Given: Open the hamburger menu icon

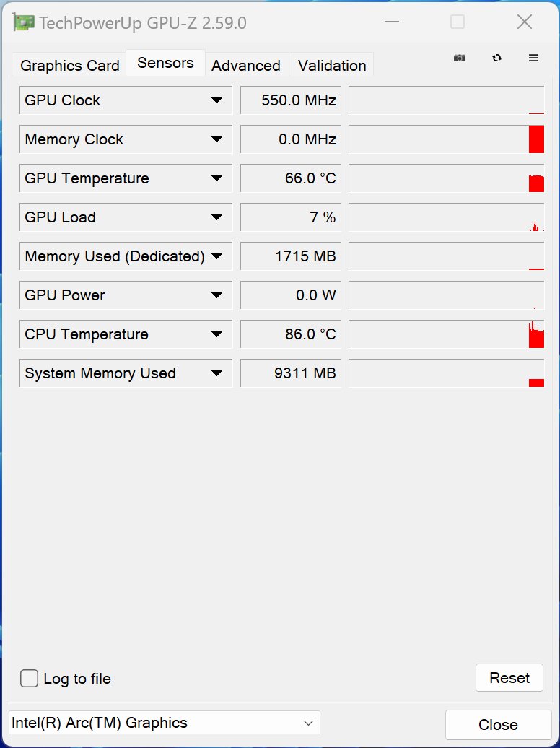Looking at the screenshot, I should pos(533,58).
